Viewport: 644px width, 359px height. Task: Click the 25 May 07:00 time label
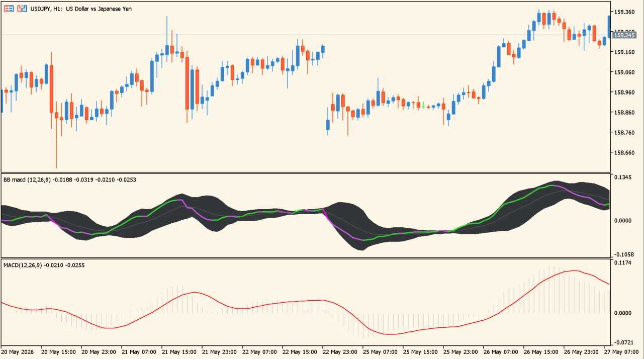pos(380,351)
